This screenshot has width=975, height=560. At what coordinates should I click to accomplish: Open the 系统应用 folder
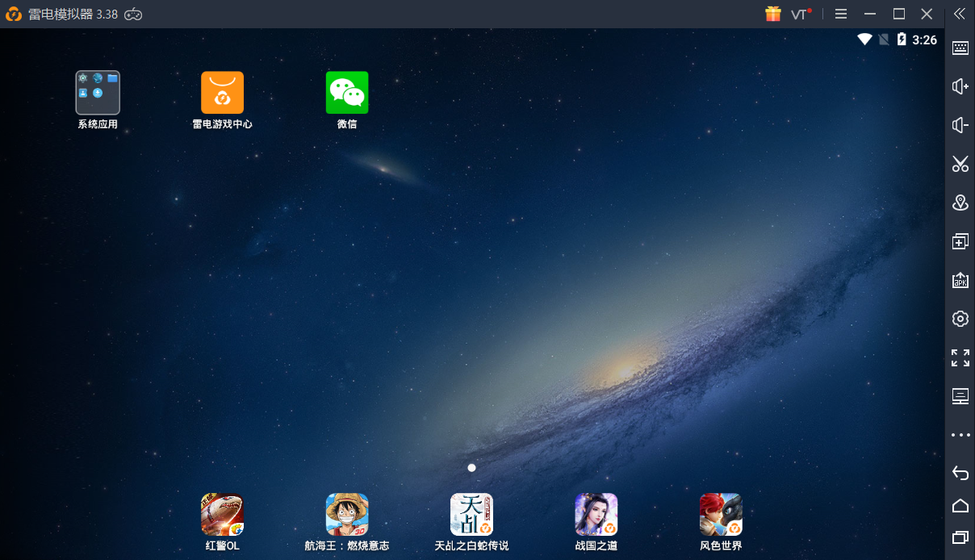click(x=98, y=93)
